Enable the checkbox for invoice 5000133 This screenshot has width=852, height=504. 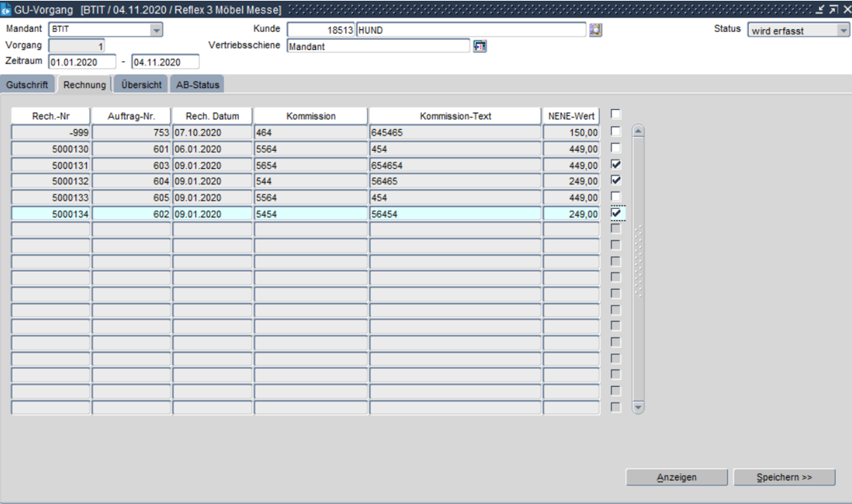pyautogui.click(x=615, y=197)
